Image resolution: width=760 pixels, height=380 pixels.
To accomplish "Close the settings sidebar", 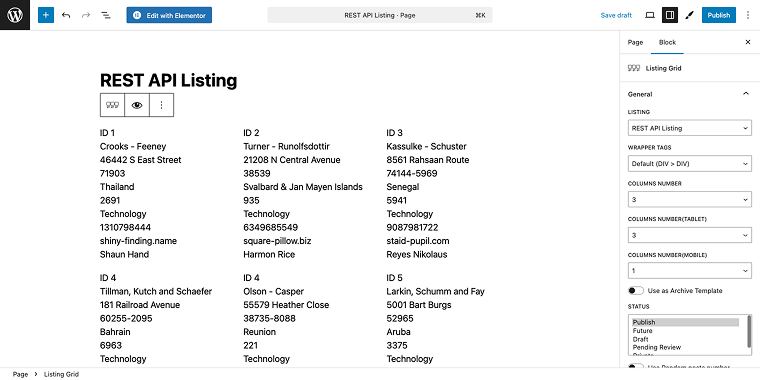I will click(748, 42).
